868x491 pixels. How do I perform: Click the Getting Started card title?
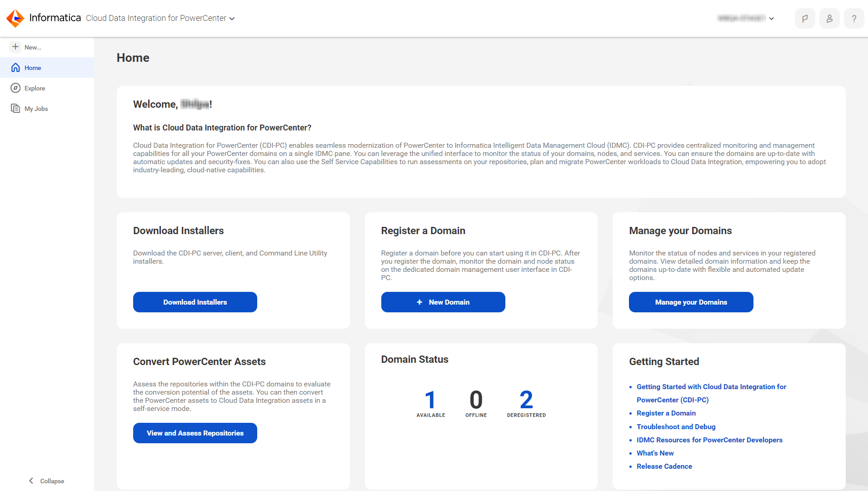664,362
